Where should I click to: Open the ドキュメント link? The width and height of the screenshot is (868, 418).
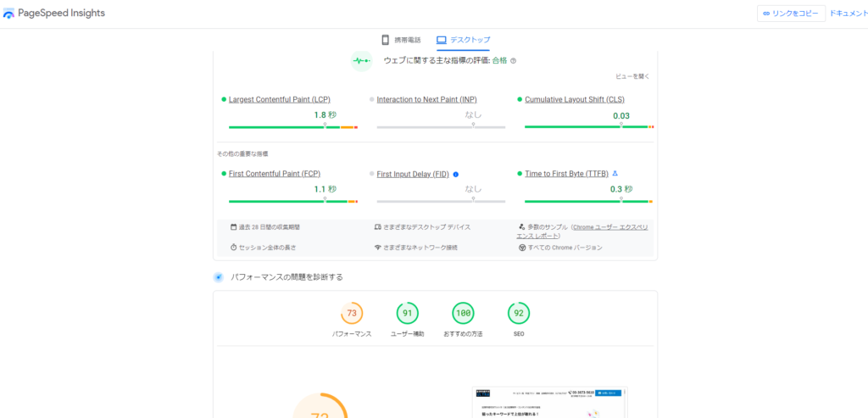(849, 14)
